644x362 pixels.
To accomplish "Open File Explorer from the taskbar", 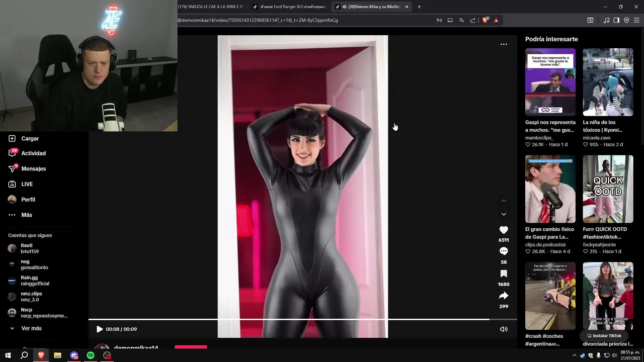I will click(57, 355).
